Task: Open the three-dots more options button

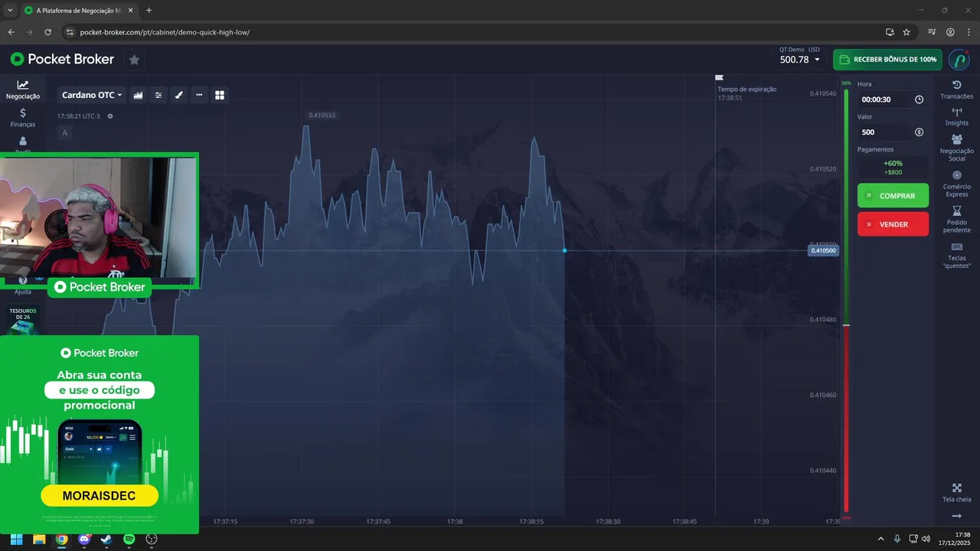Action: [199, 95]
